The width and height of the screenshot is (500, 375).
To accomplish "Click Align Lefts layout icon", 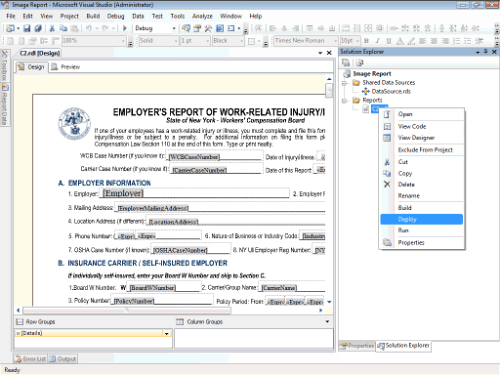I will click(273, 28).
